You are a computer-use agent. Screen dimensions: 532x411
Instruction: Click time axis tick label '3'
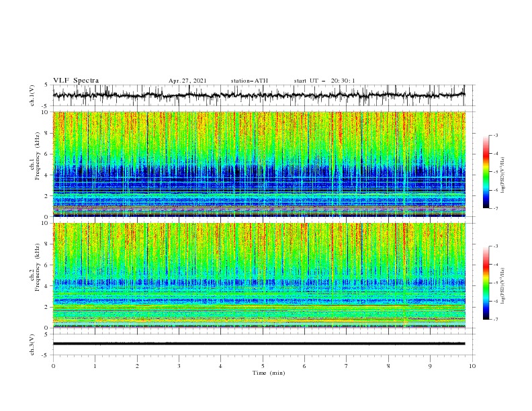[179, 366]
